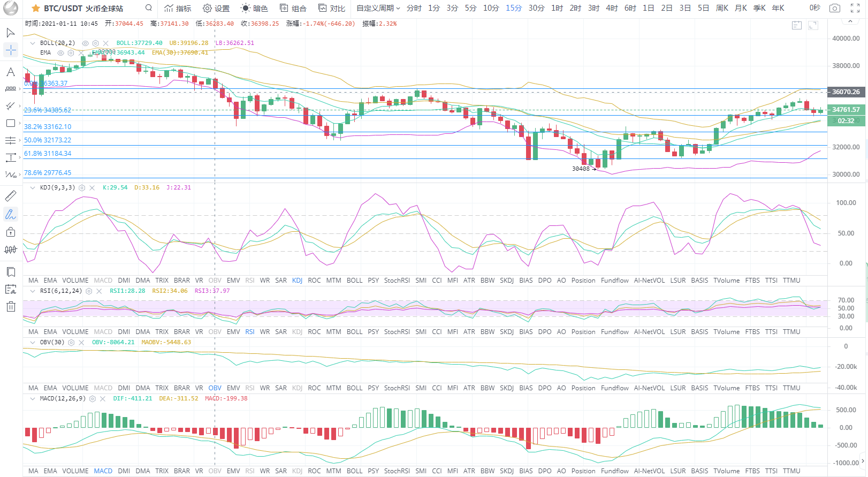Select the freehand pencil drawing tool
The image size is (868, 477).
(x=10, y=214)
